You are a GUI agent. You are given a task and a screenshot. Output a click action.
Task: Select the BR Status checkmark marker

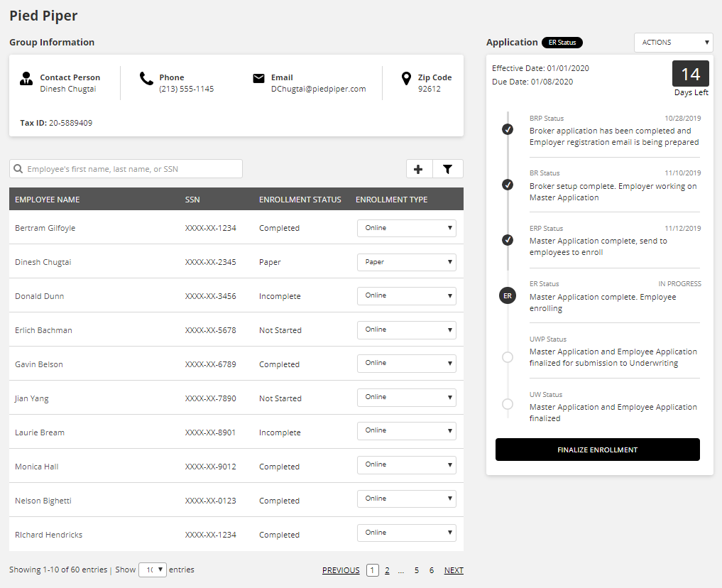[x=508, y=185]
